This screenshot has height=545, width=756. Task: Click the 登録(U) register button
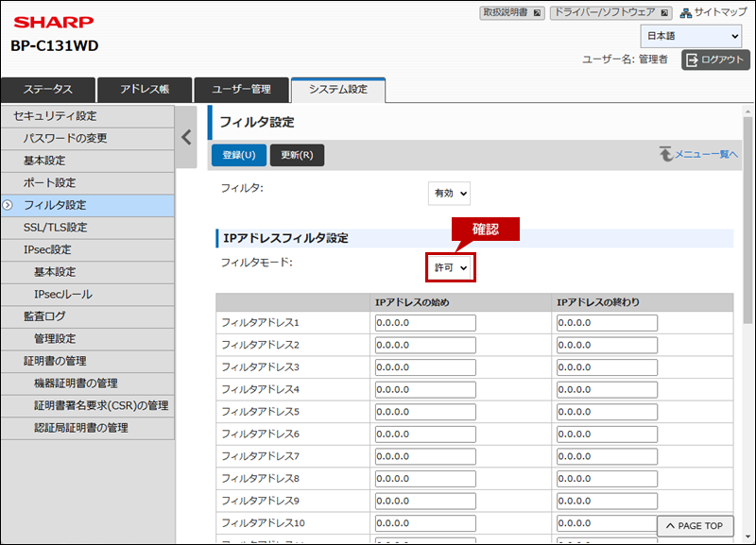point(238,155)
